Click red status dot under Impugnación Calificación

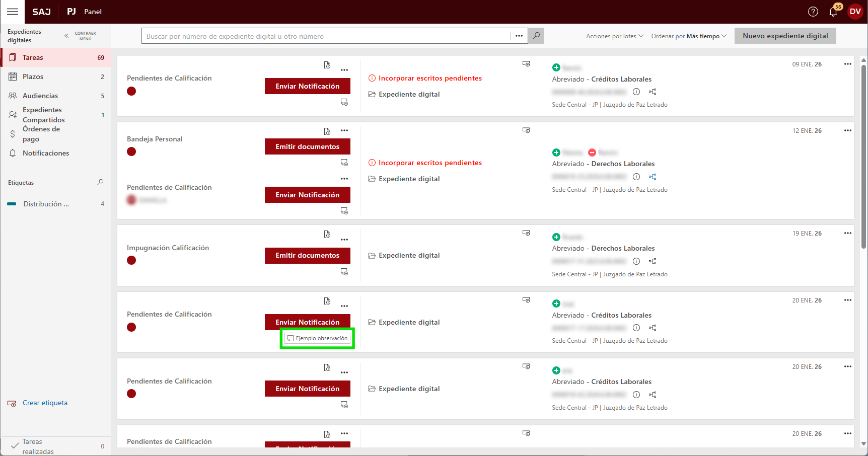tap(131, 260)
